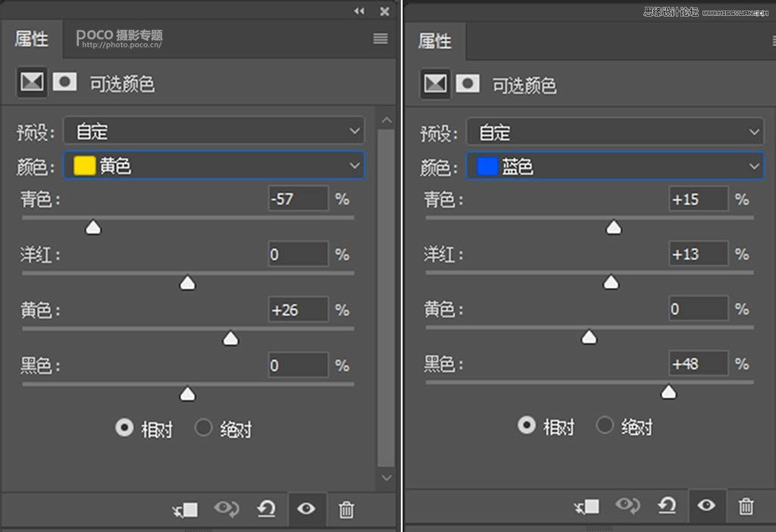This screenshot has height=532, width=776.
Task: Delete adjustment layer using right panel trash icon
Action: click(x=746, y=506)
